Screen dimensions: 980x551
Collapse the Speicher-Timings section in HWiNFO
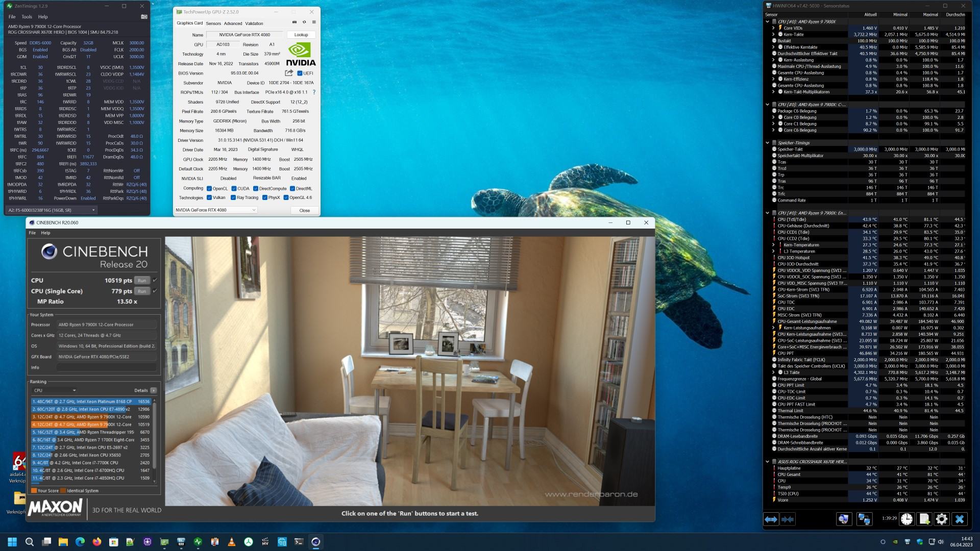767,143
